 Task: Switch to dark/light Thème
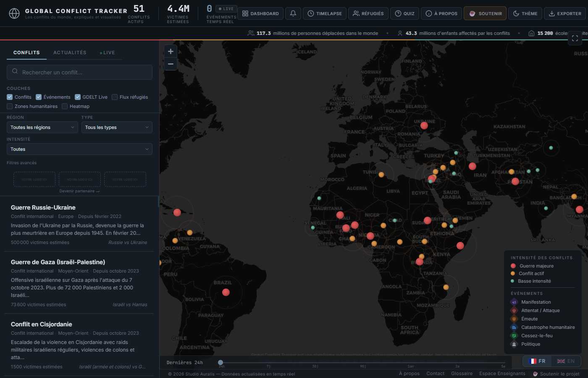(x=525, y=13)
